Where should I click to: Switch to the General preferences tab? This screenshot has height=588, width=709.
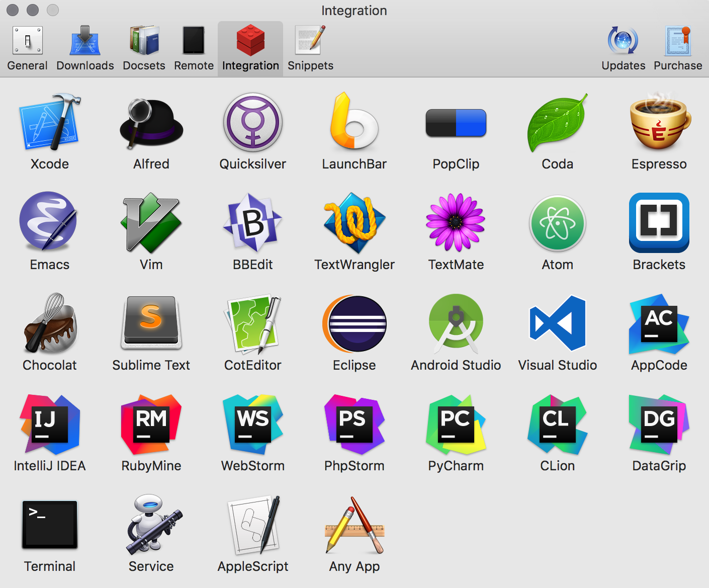tap(27, 49)
